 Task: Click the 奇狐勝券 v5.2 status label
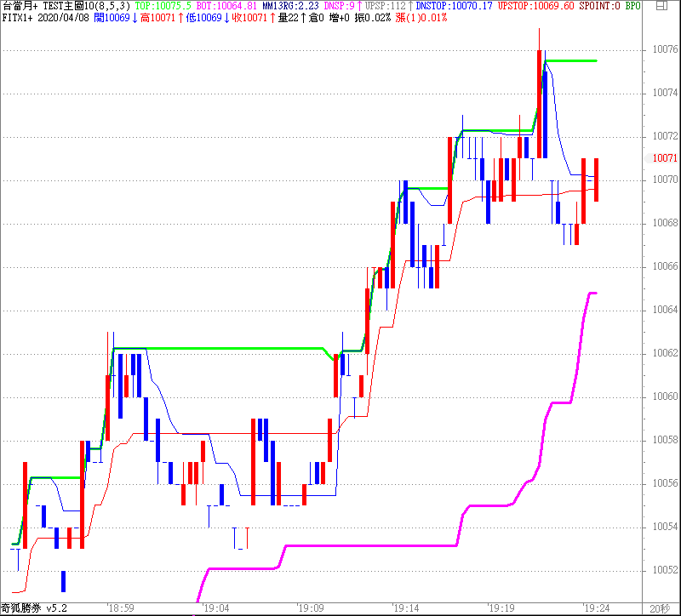coord(34,608)
